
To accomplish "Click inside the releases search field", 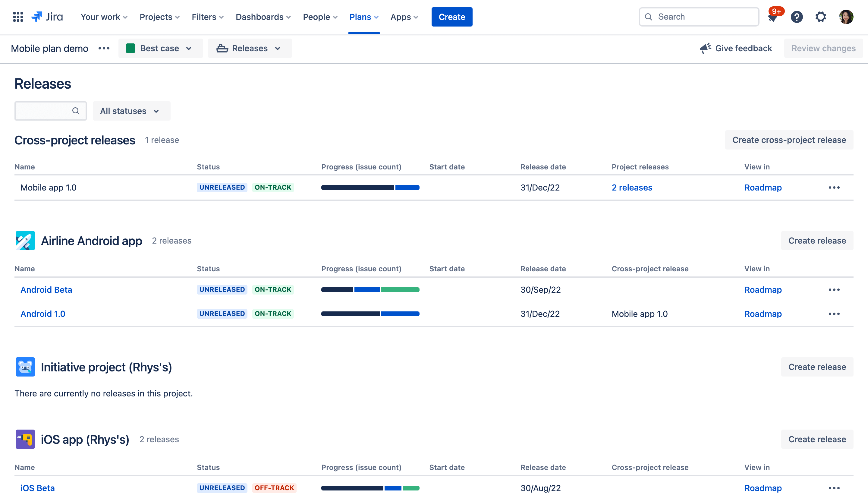I will 44,111.
